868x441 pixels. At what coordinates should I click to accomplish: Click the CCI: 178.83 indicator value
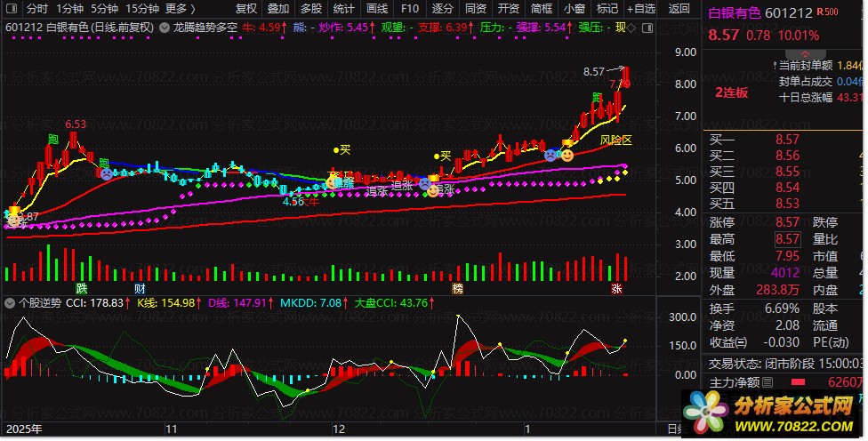[99, 303]
